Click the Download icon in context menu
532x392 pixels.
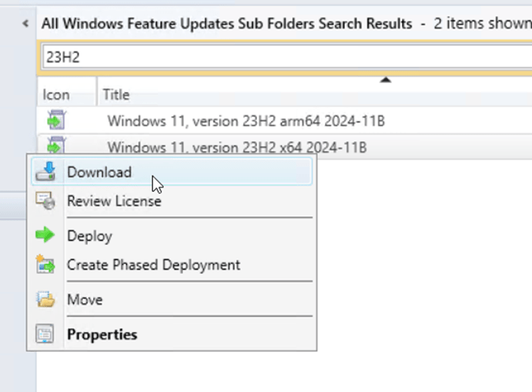pos(46,172)
